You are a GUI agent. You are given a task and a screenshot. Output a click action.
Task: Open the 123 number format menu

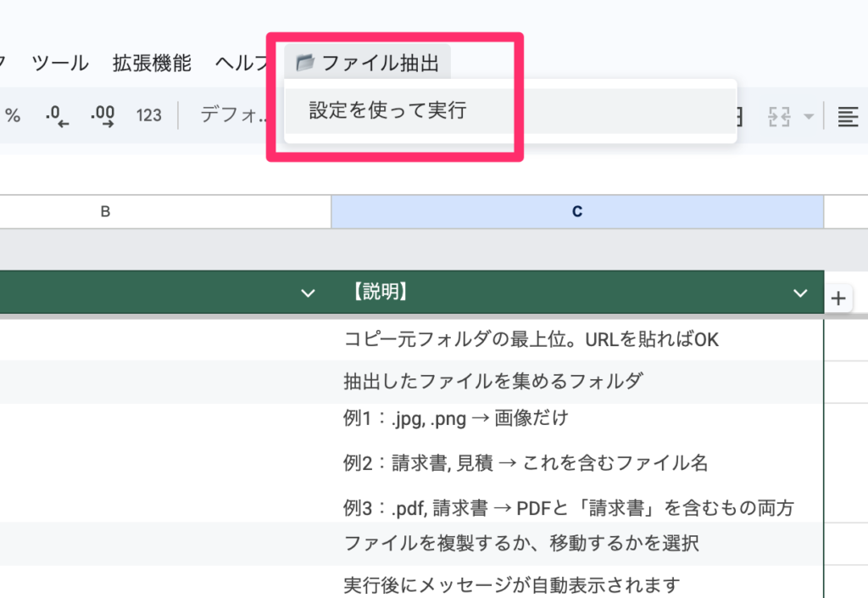148,115
